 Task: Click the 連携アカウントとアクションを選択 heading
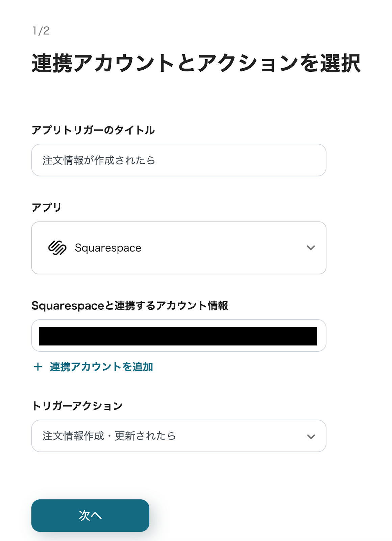coord(196,63)
